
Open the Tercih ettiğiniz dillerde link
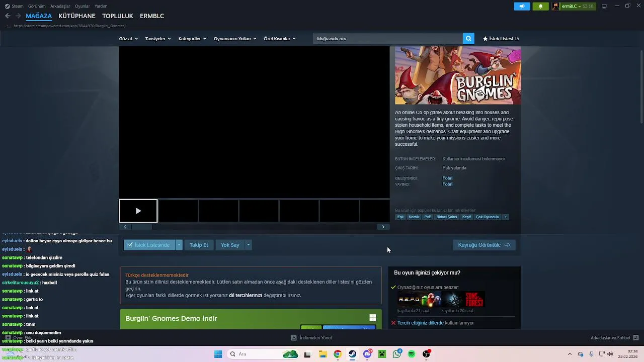tap(421, 323)
